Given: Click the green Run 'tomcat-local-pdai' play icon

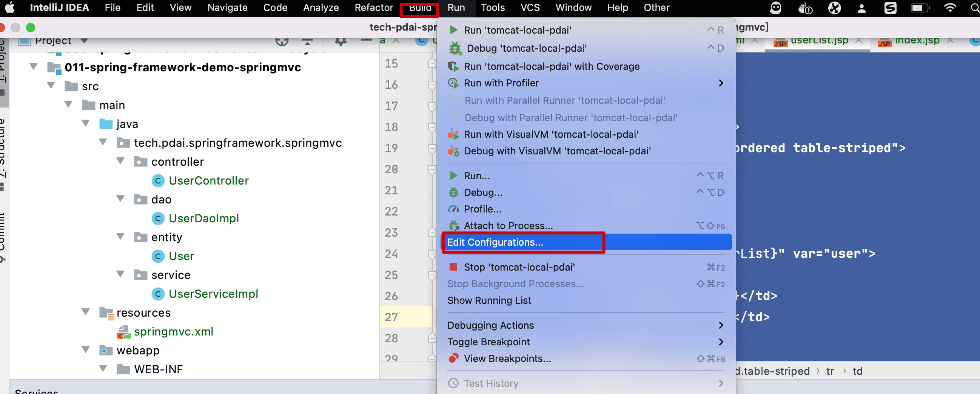Looking at the screenshot, I should point(453,30).
